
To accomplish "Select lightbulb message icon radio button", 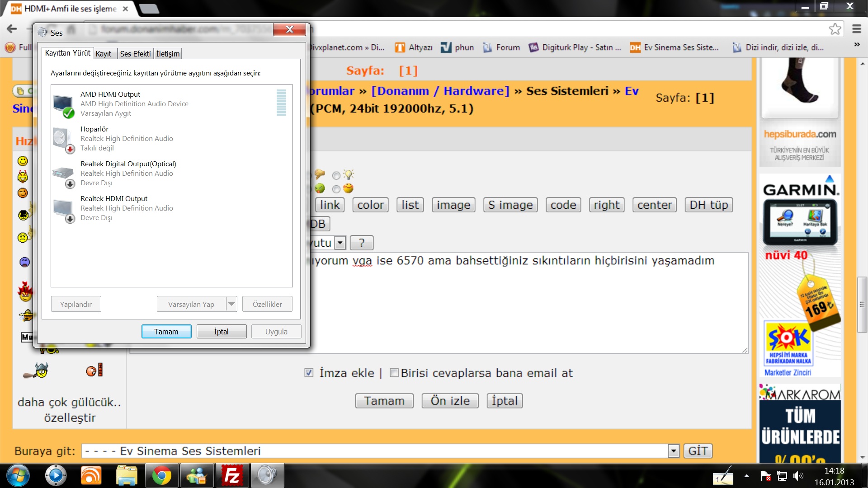I will 336,175.
